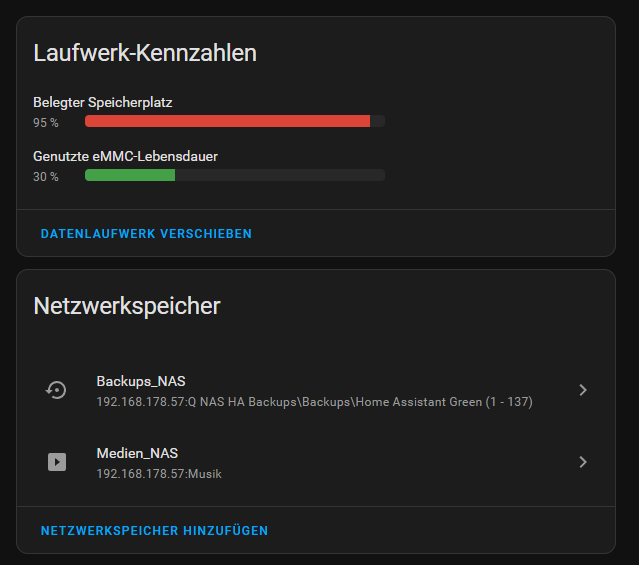Image resolution: width=639 pixels, height=565 pixels.
Task: Click the Belegter Speicherplatz label
Action: pos(103,102)
